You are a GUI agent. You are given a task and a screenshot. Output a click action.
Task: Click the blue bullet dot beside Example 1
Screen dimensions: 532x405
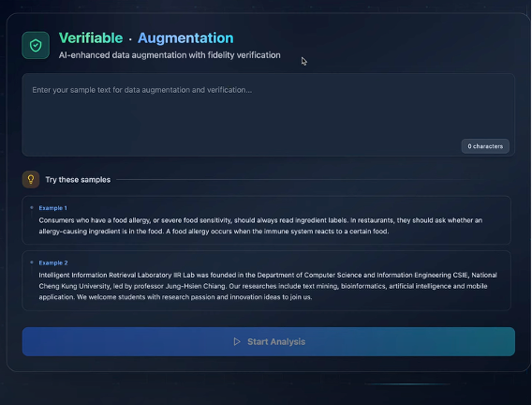click(x=32, y=207)
